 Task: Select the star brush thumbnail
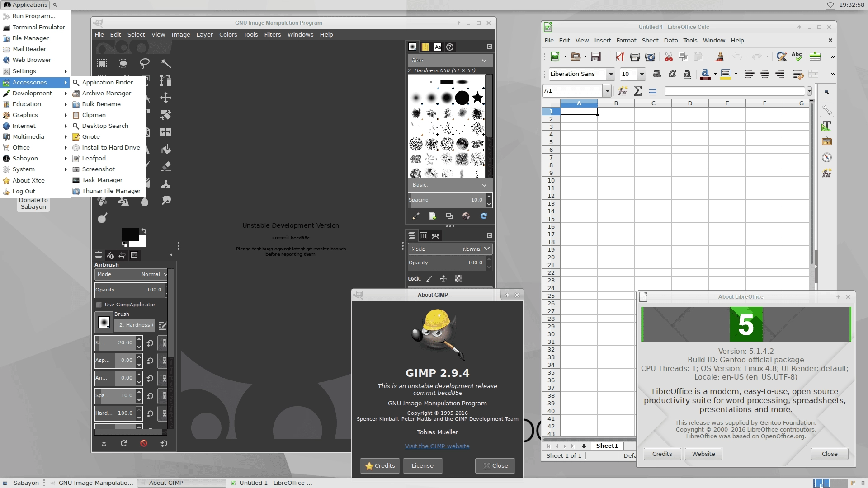[477, 97]
